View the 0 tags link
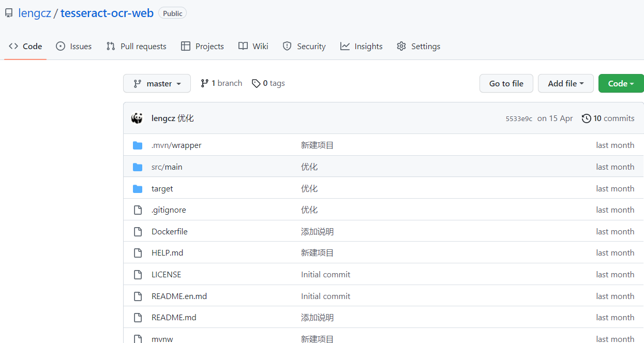 point(268,83)
